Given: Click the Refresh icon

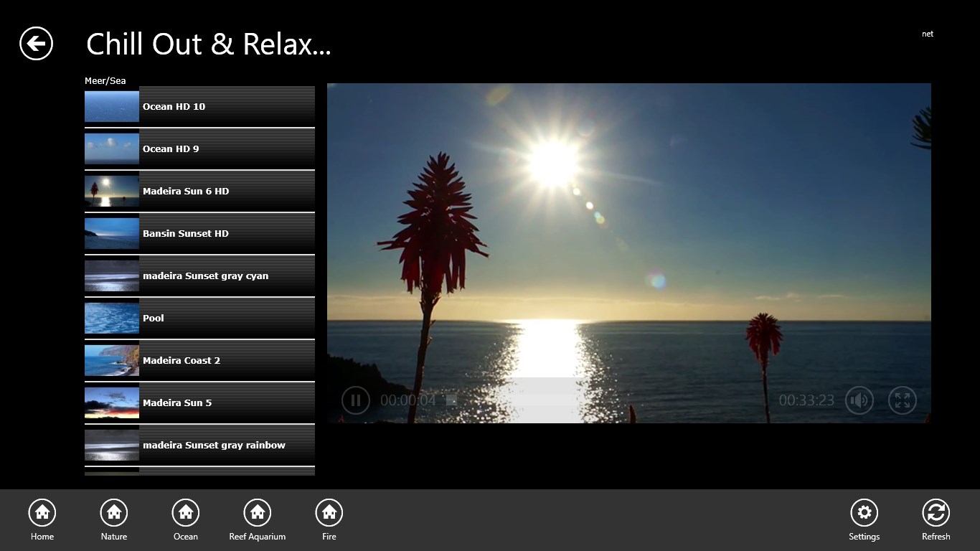Looking at the screenshot, I should pos(936,513).
